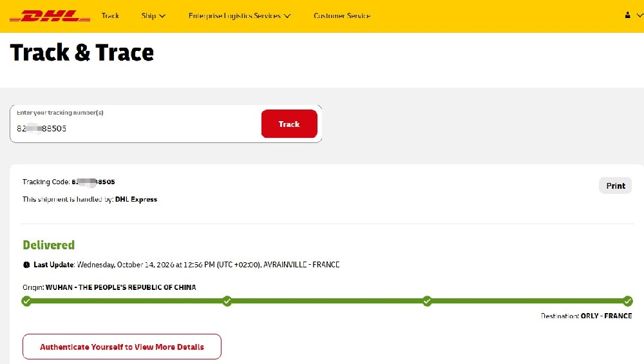Click the DHL Express handler label
644x364 pixels.
coord(136,199)
